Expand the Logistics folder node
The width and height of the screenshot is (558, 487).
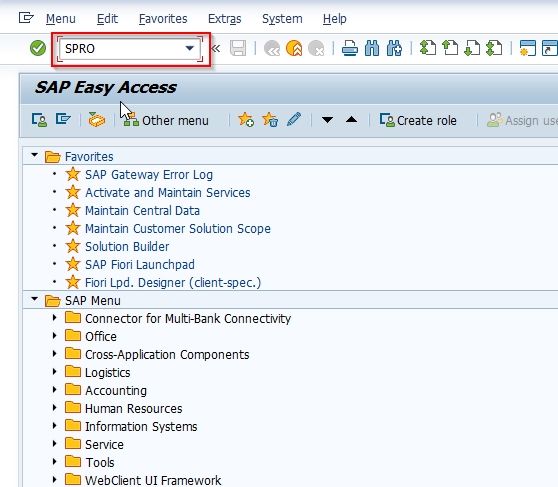click(x=54, y=372)
